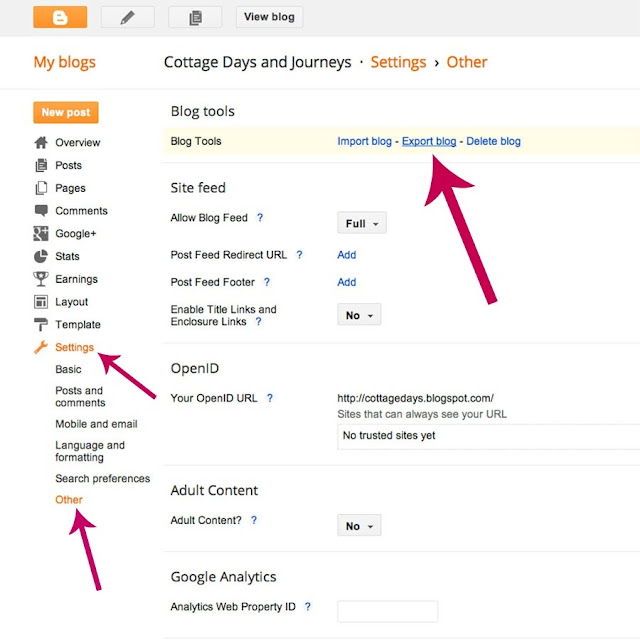Click the My blogs heading link

tap(64, 62)
